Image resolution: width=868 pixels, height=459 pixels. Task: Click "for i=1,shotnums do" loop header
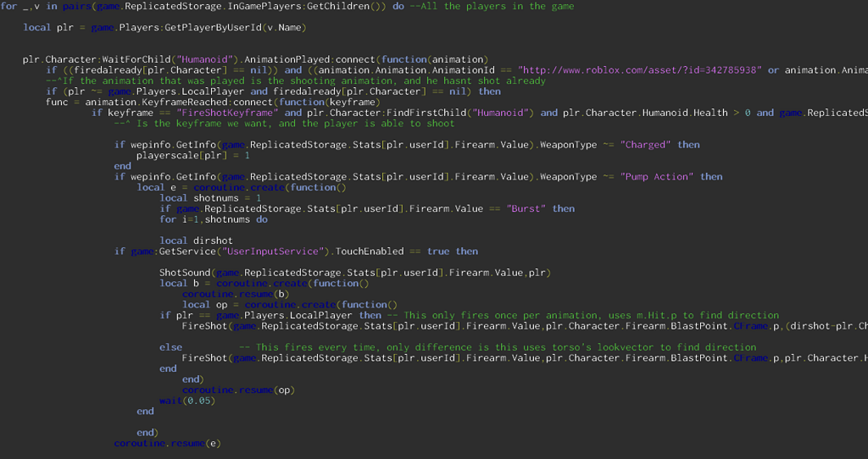214,219
